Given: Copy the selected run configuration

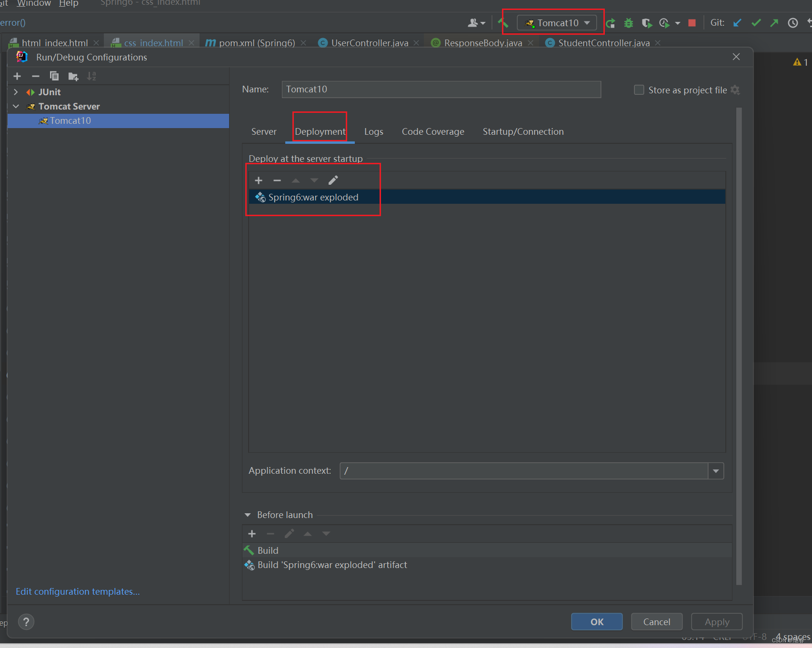Looking at the screenshot, I should coord(54,76).
